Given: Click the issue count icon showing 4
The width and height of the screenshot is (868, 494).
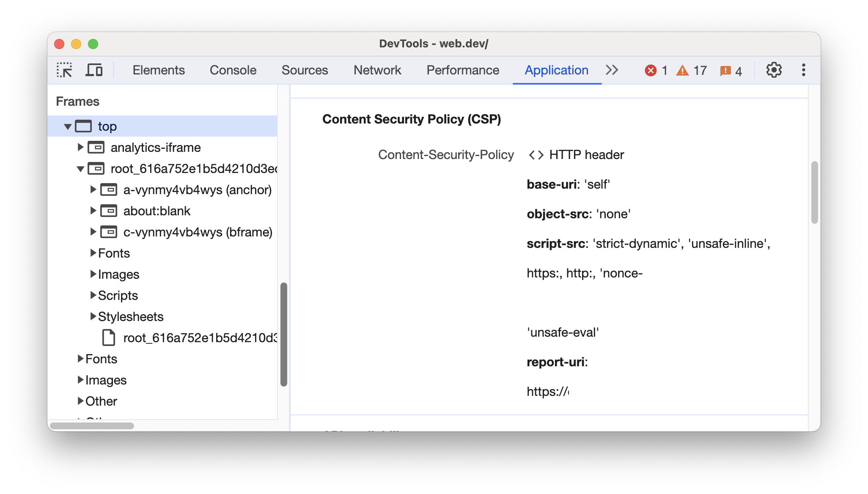Looking at the screenshot, I should pyautogui.click(x=734, y=70).
